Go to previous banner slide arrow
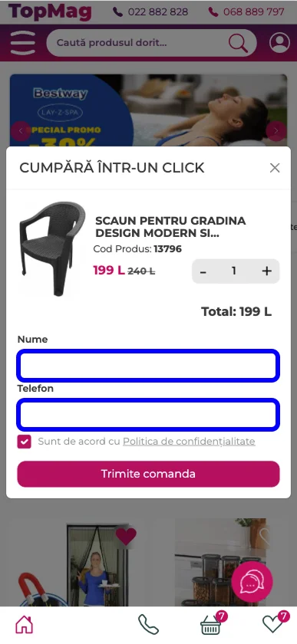This screenshot has width=297, height=644. [21, 131]
